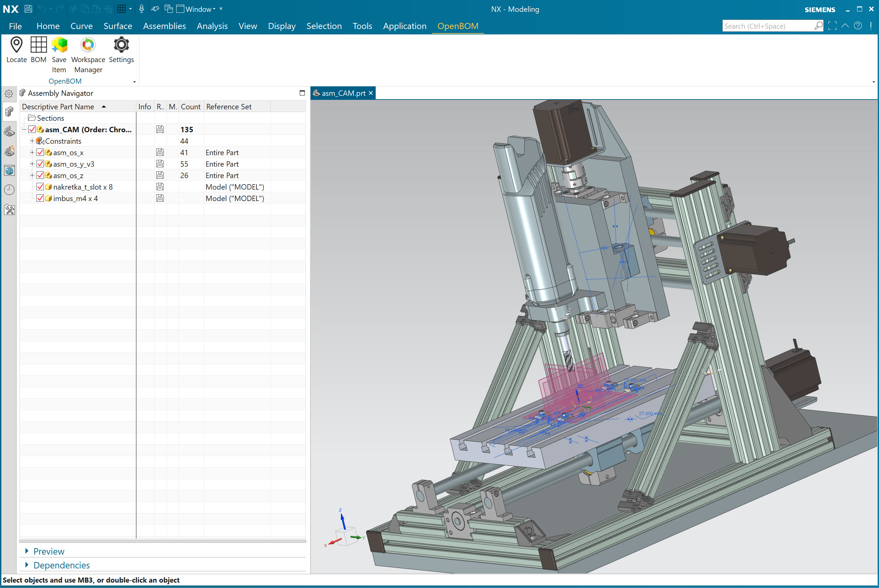Click the search magnifier icon
The image size is (879, 588).
(x=818, y=26)
